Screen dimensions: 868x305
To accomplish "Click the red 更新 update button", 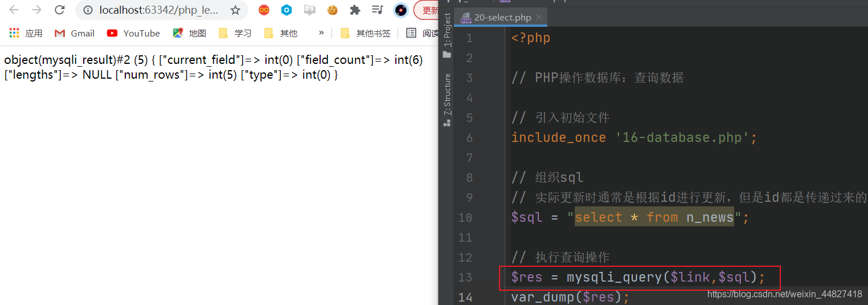I will point(427,10).
